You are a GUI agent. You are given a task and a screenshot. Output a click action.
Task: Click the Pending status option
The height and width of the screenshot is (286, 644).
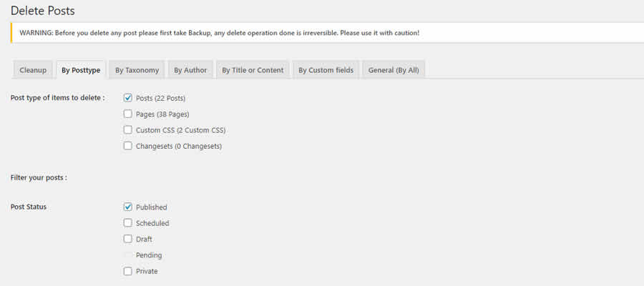[x=128, y=255]
